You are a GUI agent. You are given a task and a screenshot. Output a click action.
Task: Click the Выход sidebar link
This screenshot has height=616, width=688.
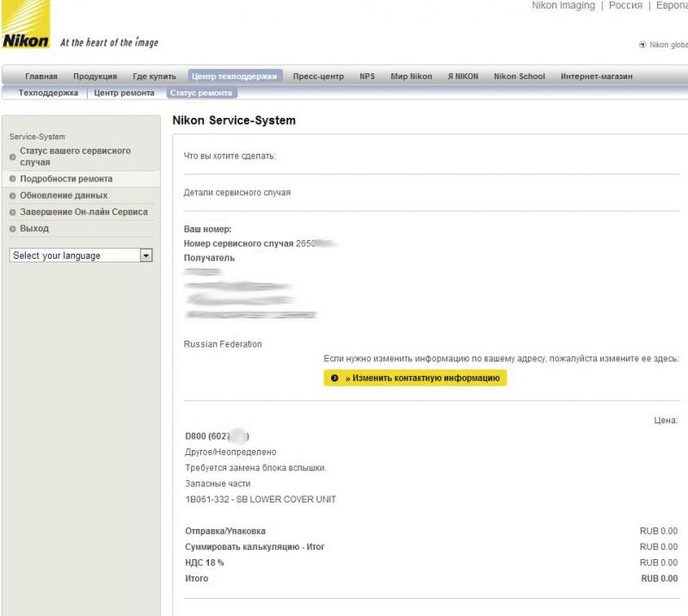pos(34,228)
